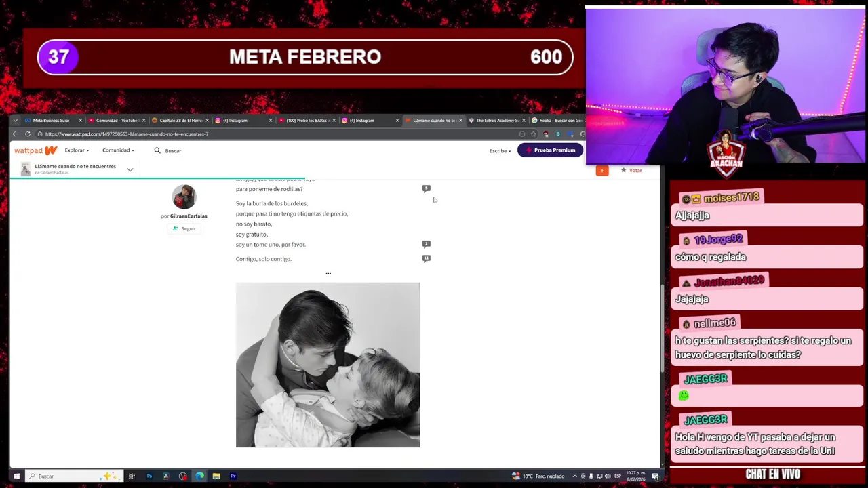Click the story title 'Llámame cuando no te encuentres'
Viewport: 868px width, 488px height.
pyautogui.click(x=75, y=166)
